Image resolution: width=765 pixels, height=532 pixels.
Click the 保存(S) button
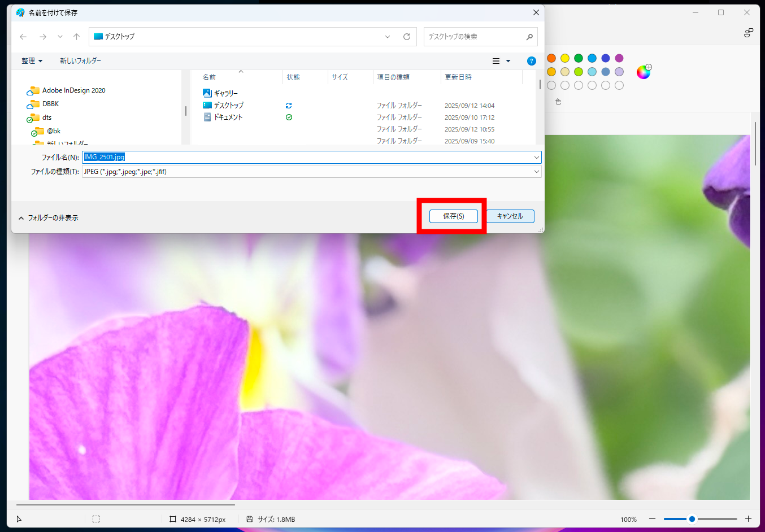[x=453, y=216]
